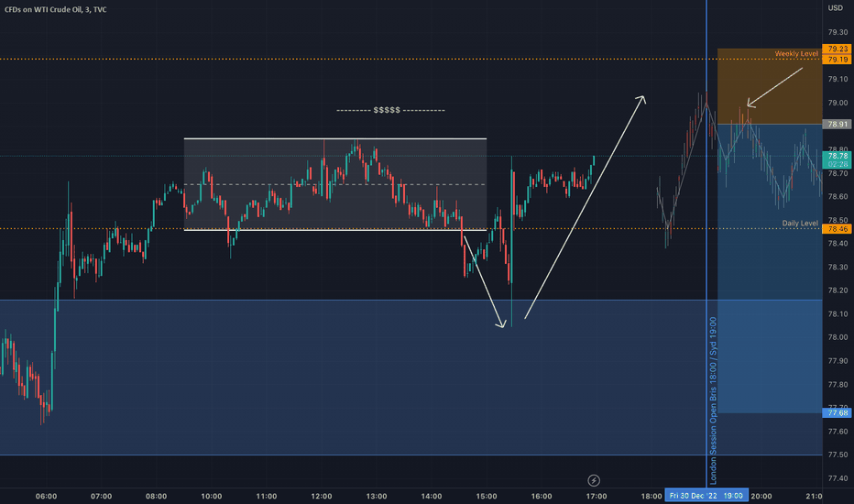Click the blue 77.68 price label
Screen dimensions: 854x504
tap(838, 413)
